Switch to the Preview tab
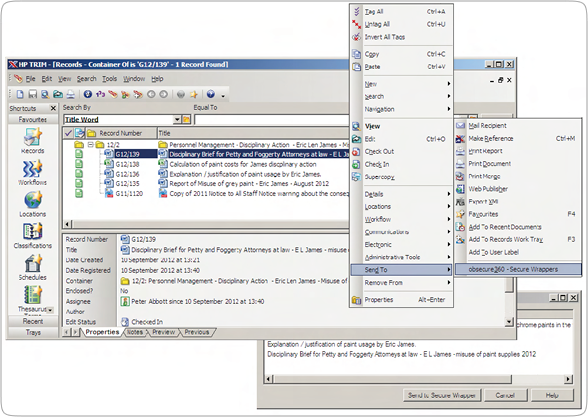 pos(164,332)
